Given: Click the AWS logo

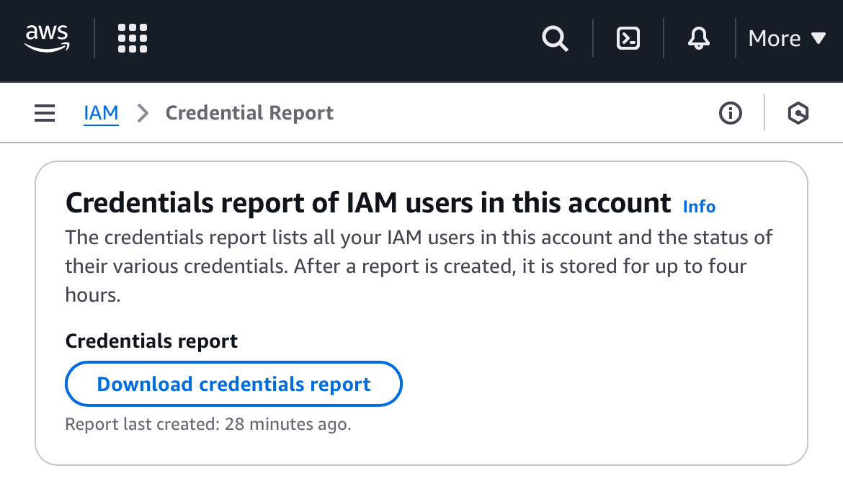Looking at the screenshot, I should [x=47, y=37].
